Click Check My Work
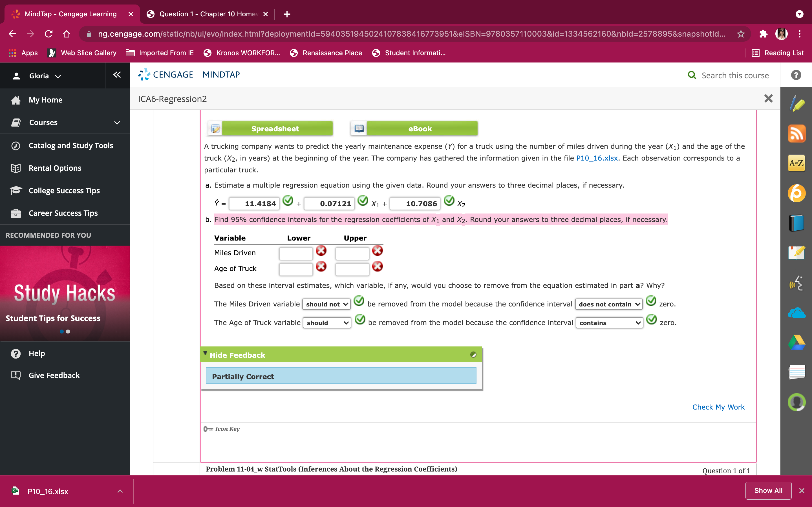This screenshot has width=812, height=507. [x=718, y=407]
